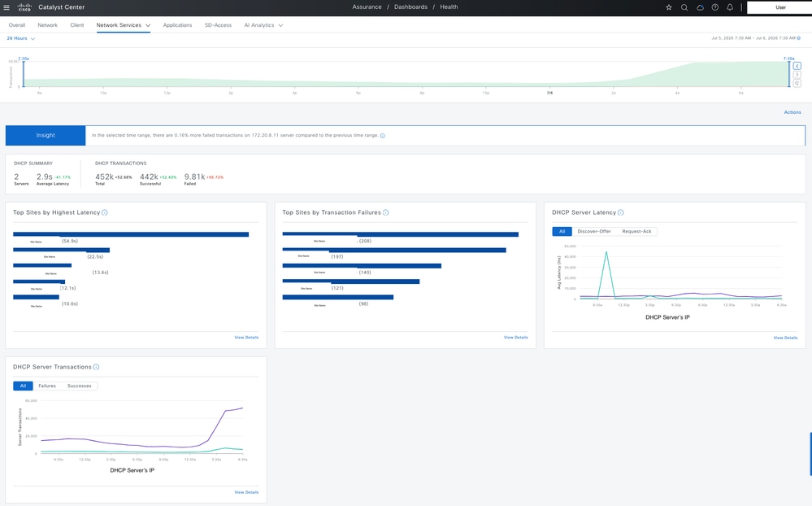Image resolution: width=812 pixels, height=506 pixels.
Task: Click the Insight message info icon
Action: click(x=382, y=135)
